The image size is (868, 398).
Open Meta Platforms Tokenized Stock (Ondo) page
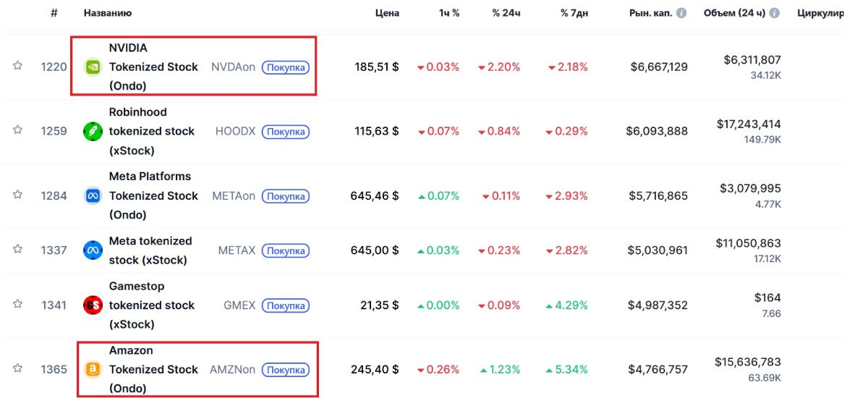(153, 195)
